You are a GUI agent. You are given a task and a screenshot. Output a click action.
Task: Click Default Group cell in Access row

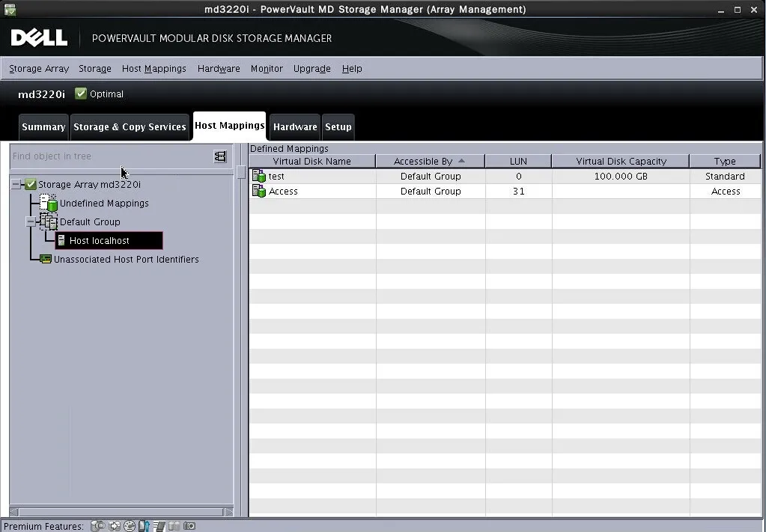pyautogui.click(x=431, y=192)
